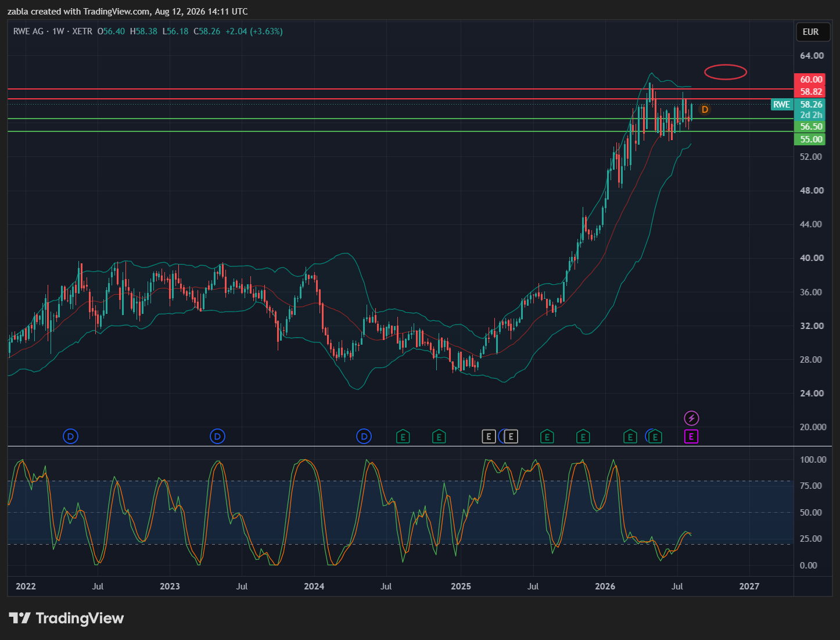Screen dimensions: 840x640
Task: Click the 2025 label on the time axis
Action: coord(461,587)
